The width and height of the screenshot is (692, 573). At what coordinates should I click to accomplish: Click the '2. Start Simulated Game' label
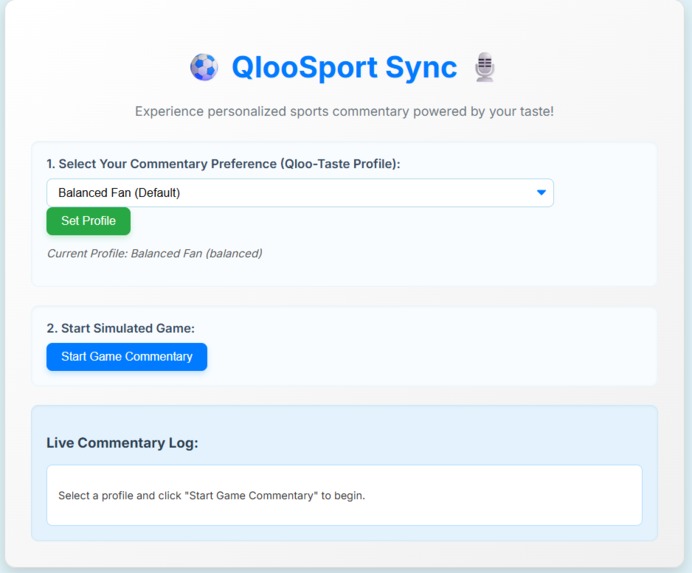point(120,328)
